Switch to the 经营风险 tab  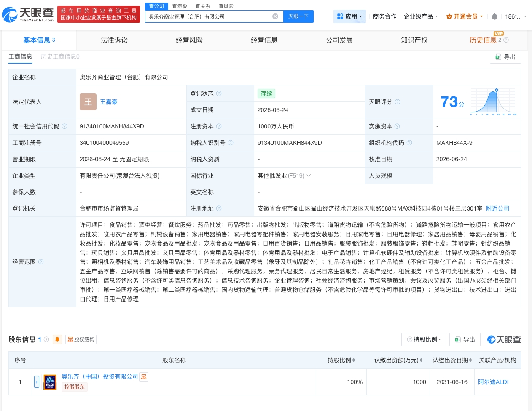coord(189,40)
